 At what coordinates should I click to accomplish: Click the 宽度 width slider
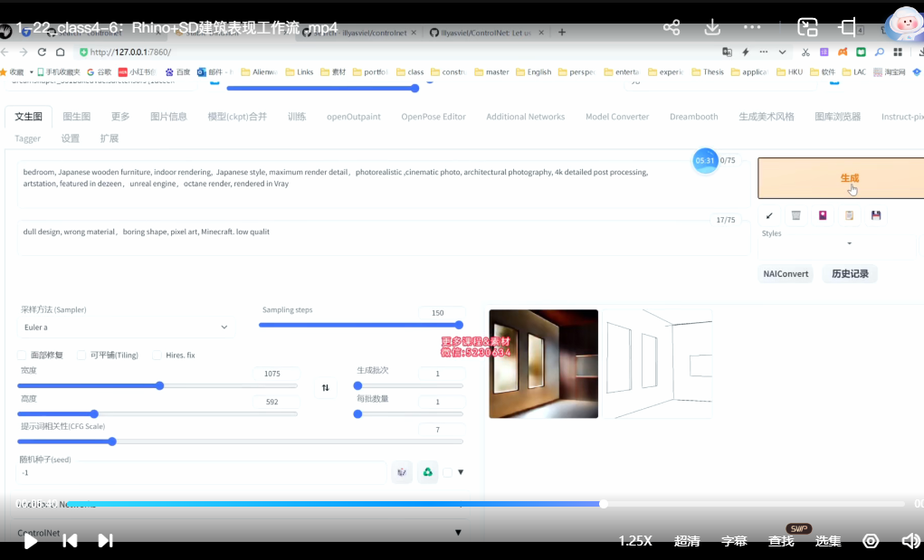coord(157,385)
